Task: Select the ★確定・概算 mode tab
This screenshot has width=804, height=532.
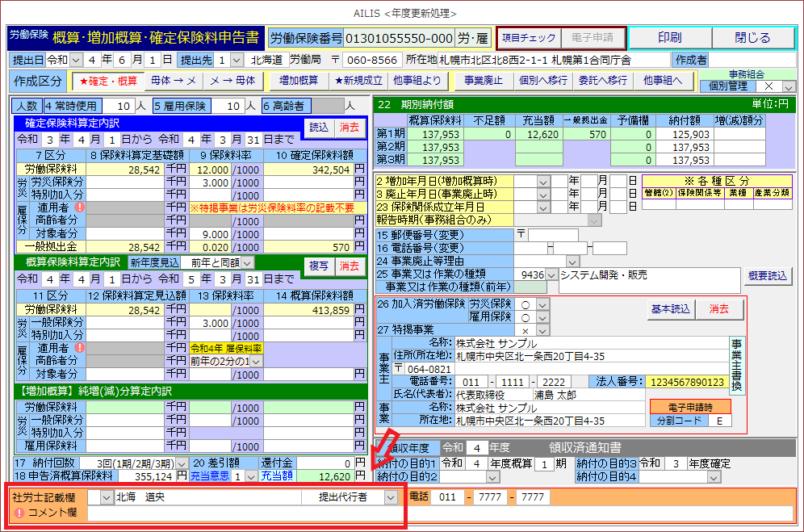Action: point(107,81)
